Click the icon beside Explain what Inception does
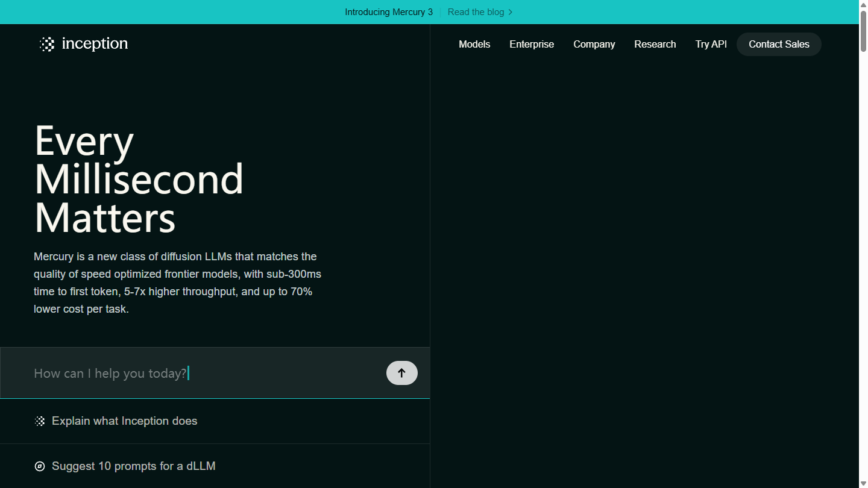The image size is (868, 488). 40,421
